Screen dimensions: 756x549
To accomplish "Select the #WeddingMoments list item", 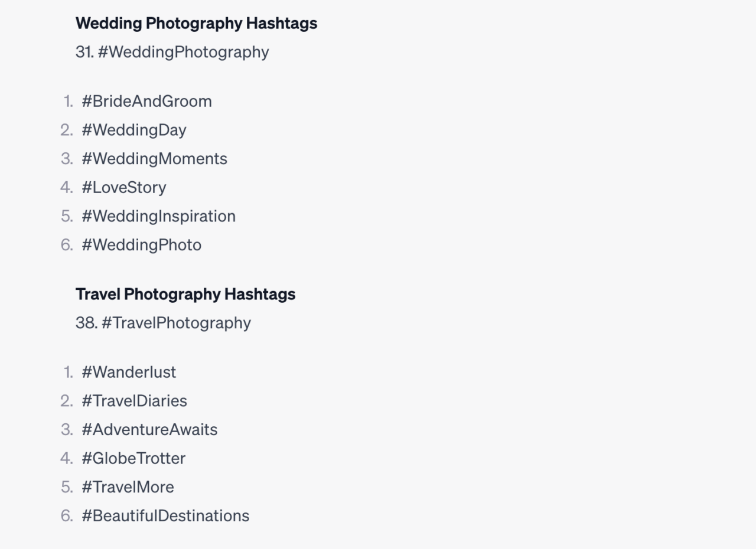I will [x=154, y=159].
